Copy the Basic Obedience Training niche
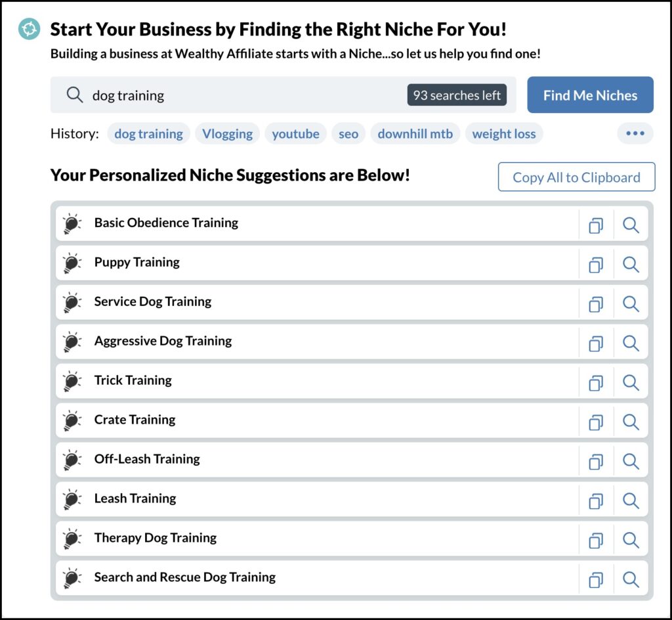Screen dimensions: 672x620 pyautogui.click(x=596, y=225)
